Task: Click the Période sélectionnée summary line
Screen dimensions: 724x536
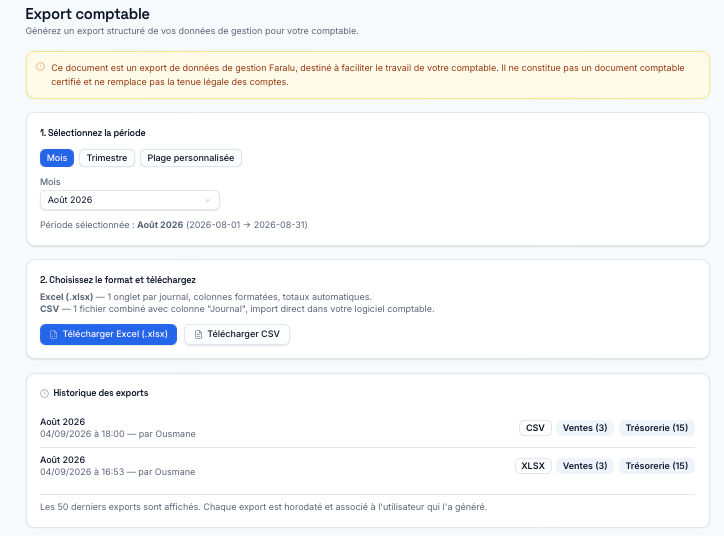Action: click(174, 225)
